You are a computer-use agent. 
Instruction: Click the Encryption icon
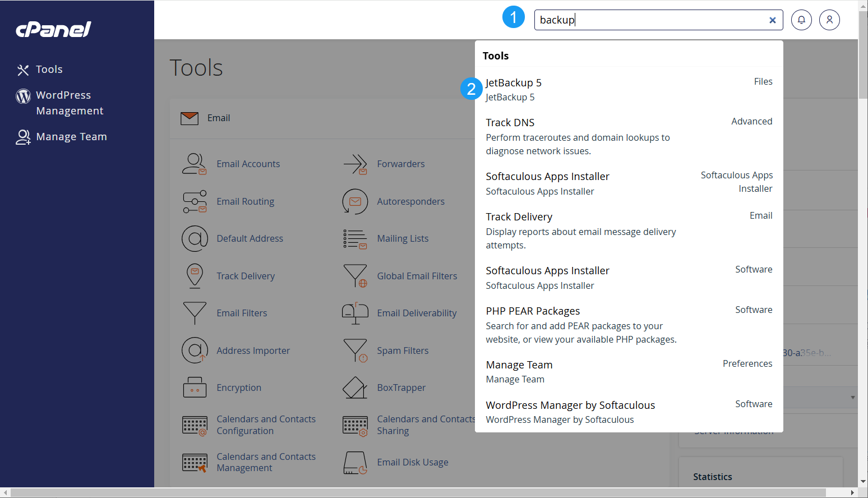pyautogui.click(x=195, y=388)
